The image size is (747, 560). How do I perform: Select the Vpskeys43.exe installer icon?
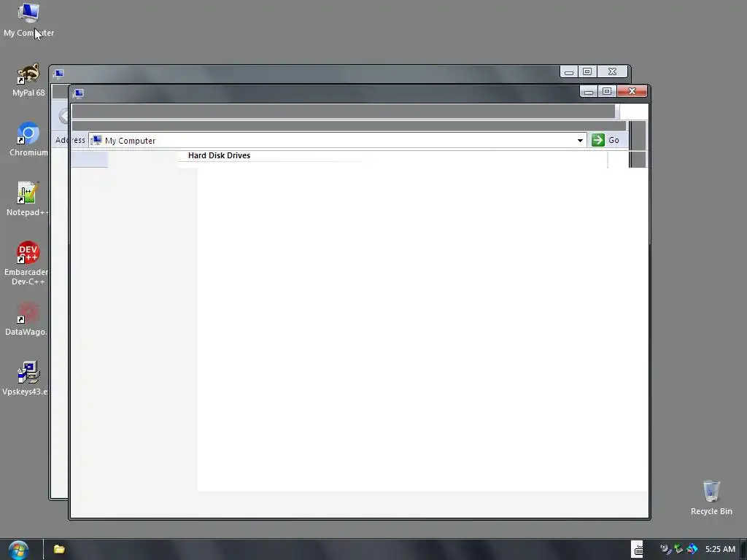(x=26, y=378)
